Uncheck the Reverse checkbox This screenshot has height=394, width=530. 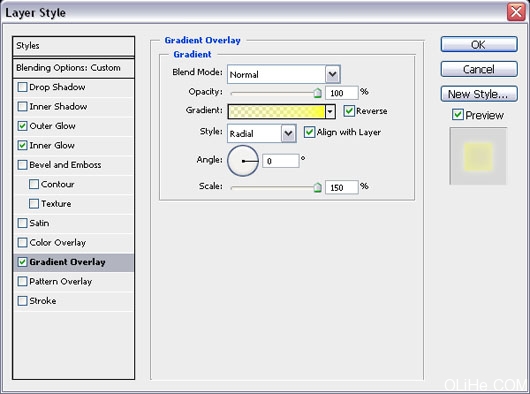point(349,111)
